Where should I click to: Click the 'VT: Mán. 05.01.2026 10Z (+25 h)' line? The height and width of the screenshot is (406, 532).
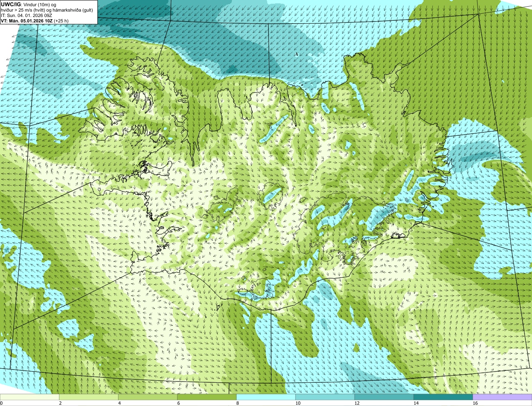[34, 20]
